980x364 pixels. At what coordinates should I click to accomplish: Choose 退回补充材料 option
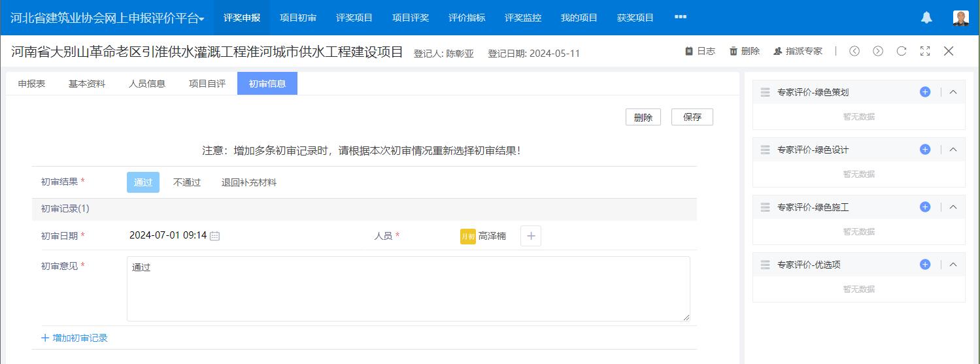click(x=249, y=182)
